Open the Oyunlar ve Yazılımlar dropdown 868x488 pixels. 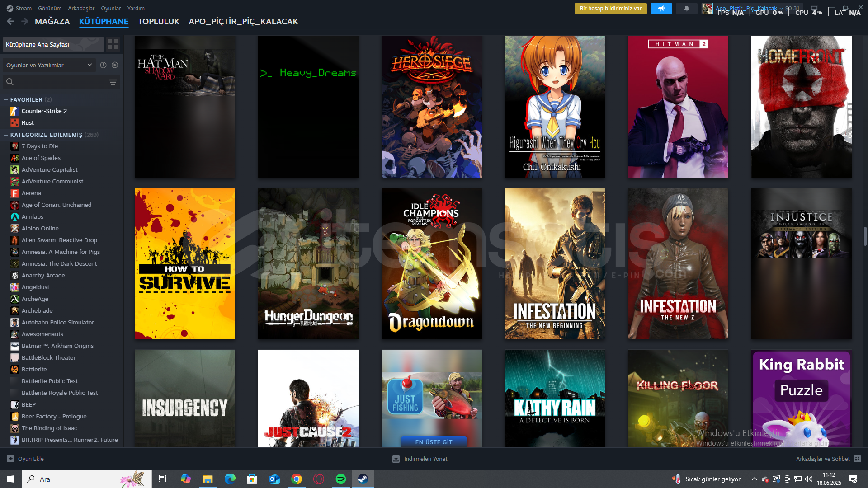[x=49, y=65]
